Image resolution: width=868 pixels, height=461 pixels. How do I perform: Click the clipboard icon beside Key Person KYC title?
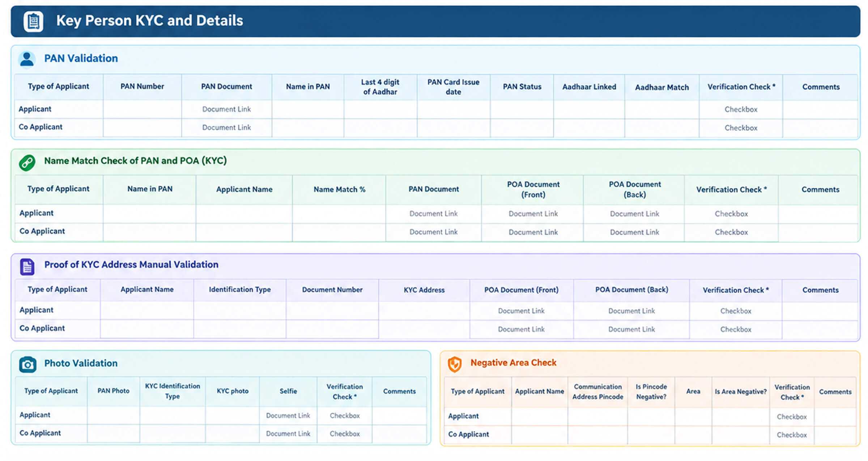33,21
